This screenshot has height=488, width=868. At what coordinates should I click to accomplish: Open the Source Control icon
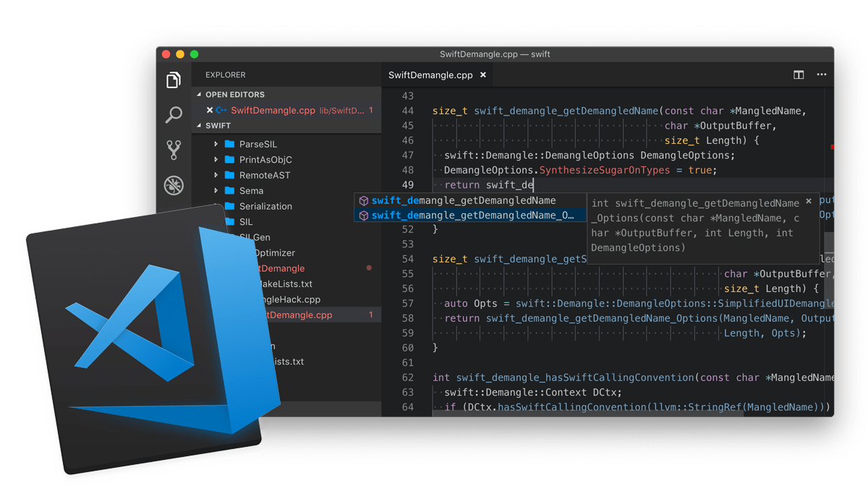[174, 148]
